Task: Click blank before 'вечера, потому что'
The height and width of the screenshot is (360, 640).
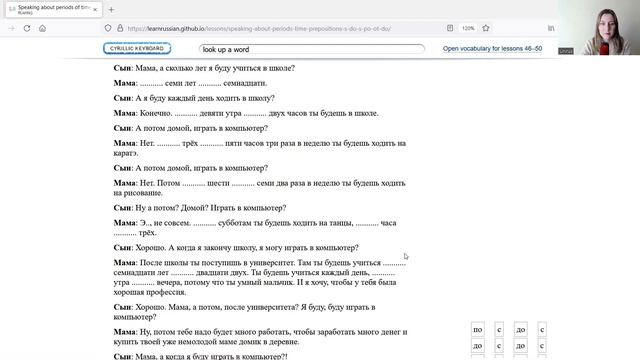Action: 143,282
